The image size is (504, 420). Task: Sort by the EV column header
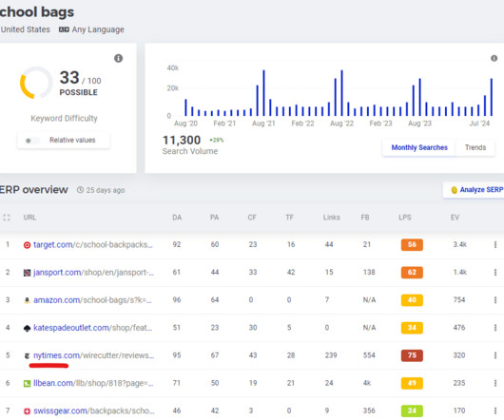click(455, 218)
